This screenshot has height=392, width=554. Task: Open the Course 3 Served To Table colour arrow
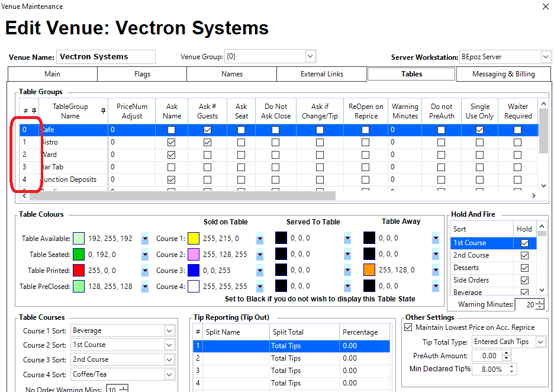coord(347,270)
